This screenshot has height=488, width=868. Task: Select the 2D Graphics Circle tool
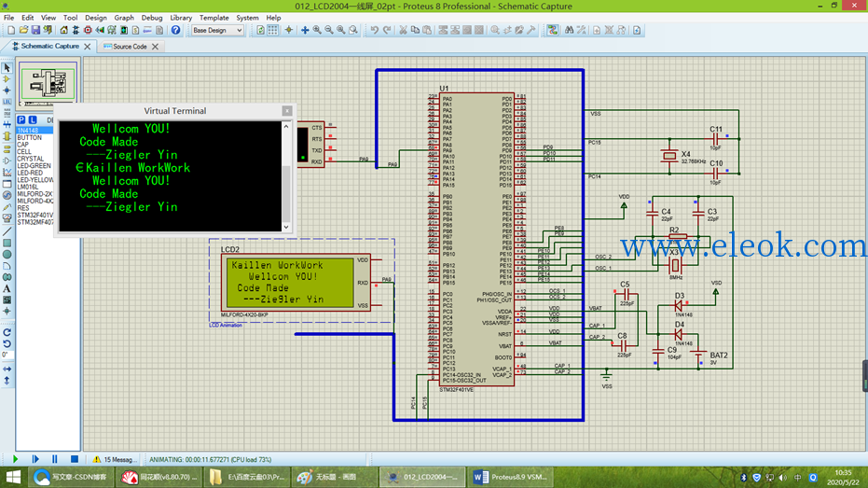[x=7, y=254]
